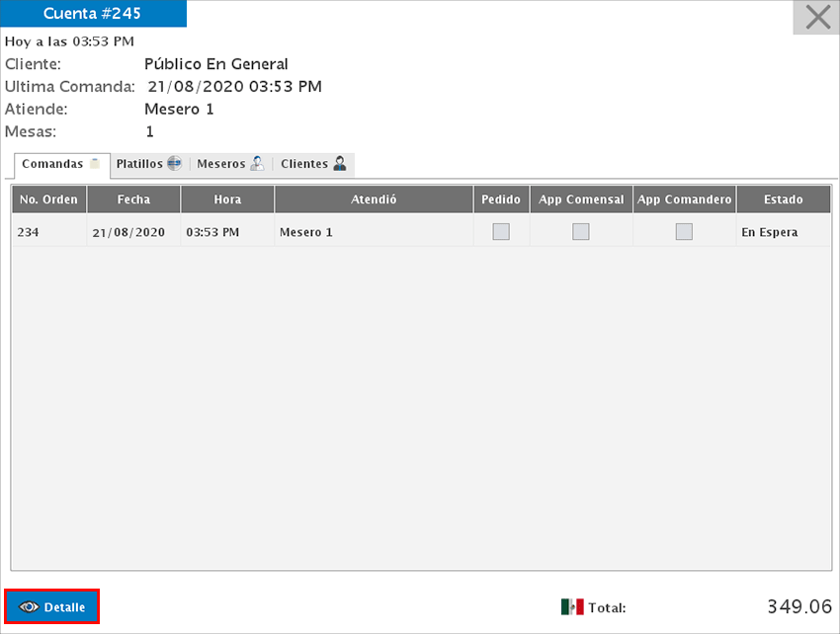Toggle the Pedido checkbox for order 234

pos(501,232)
